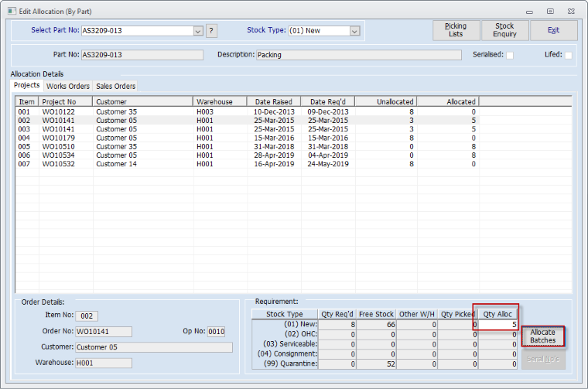Expand the Select Part No dropdown
The width and height of the screenshot is (588, 389).
click(x=198, y=31)
